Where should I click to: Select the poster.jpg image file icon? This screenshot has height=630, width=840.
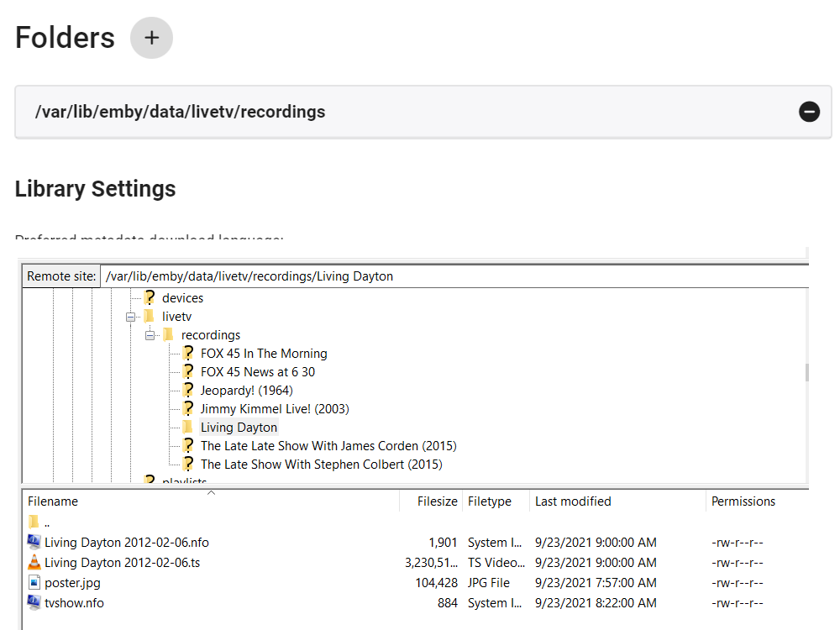(x=34, y=583)
